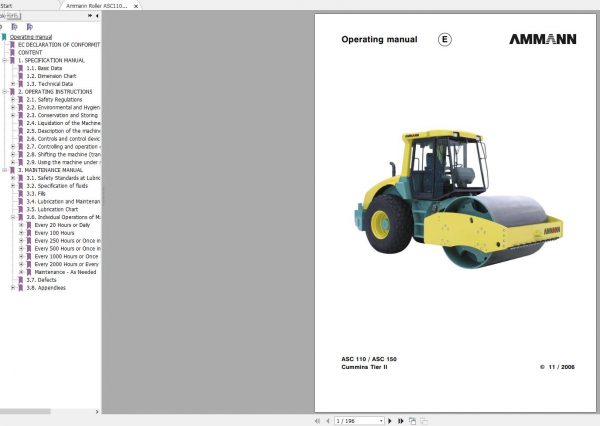
Task: Select the bookmark icon beside EC DECLARATION OF CONFORMITY
Action: point(12,45)
